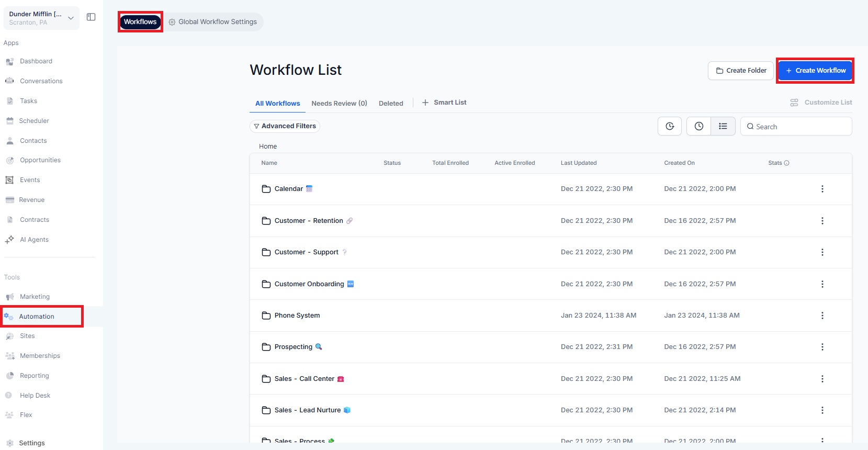
Task: Open the Dunder Mifflin account switcher dropdown
Action: 42,18
